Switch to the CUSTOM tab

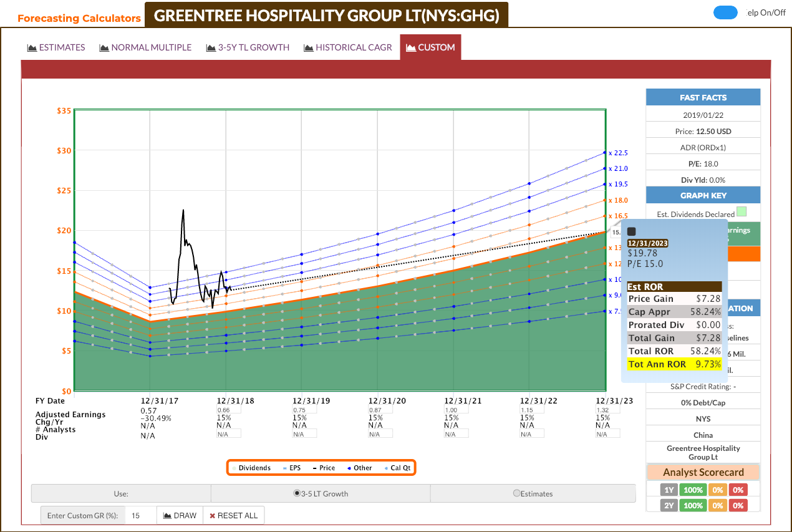click(430, 47)
